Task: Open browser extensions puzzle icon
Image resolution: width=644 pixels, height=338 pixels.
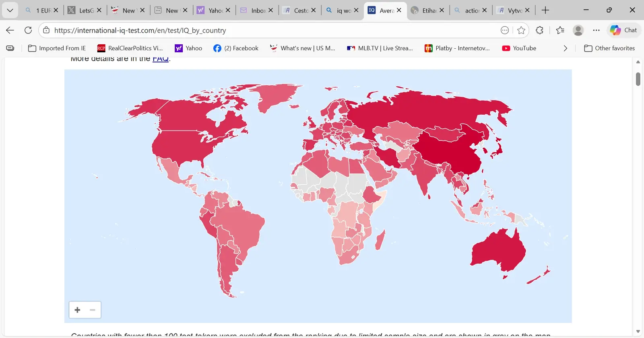Action: [540, 30]
